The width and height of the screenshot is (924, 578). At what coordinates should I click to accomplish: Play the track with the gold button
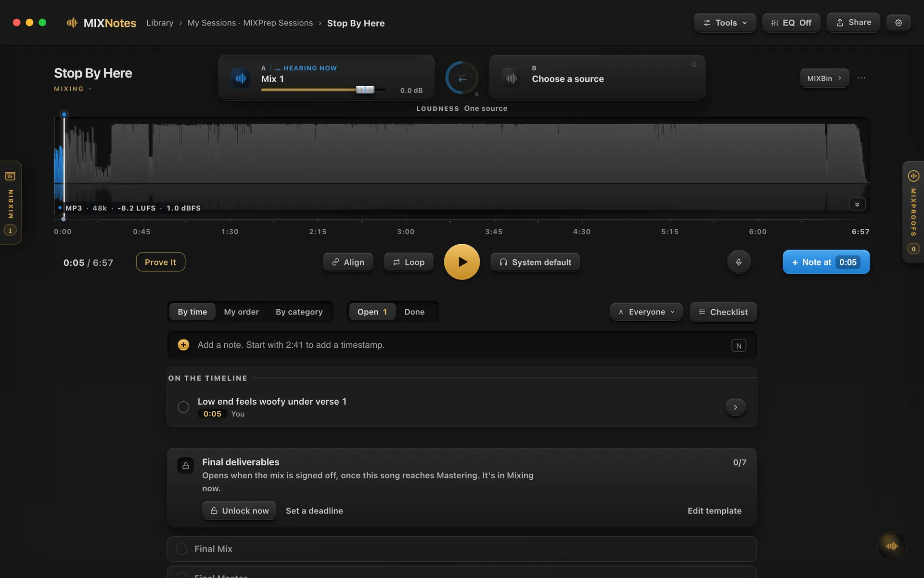click(462, 262)
